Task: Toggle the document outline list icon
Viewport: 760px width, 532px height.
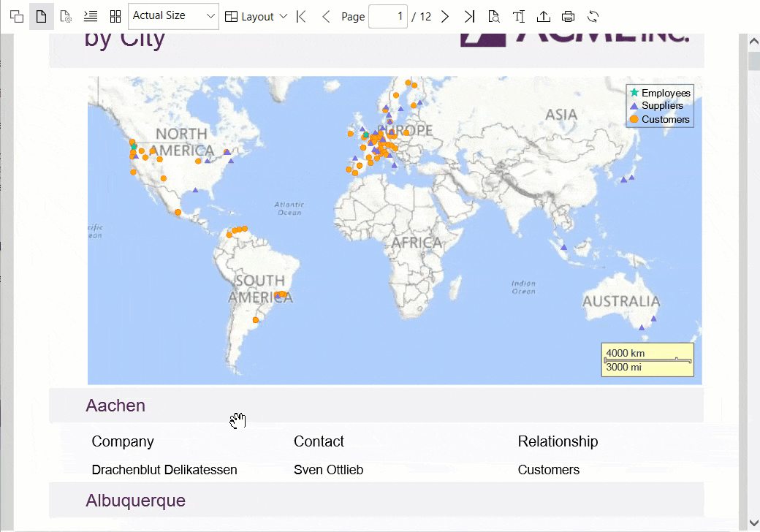Action: click(x=91, y=16)
